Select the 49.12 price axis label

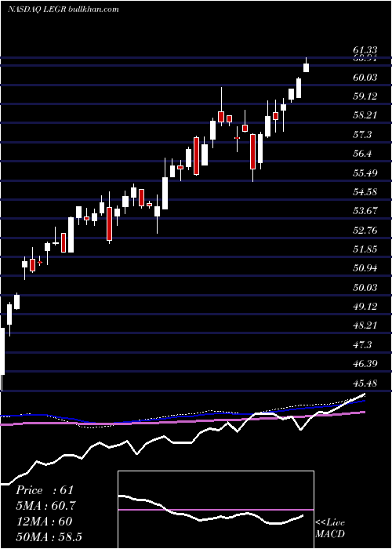(365, 307)
